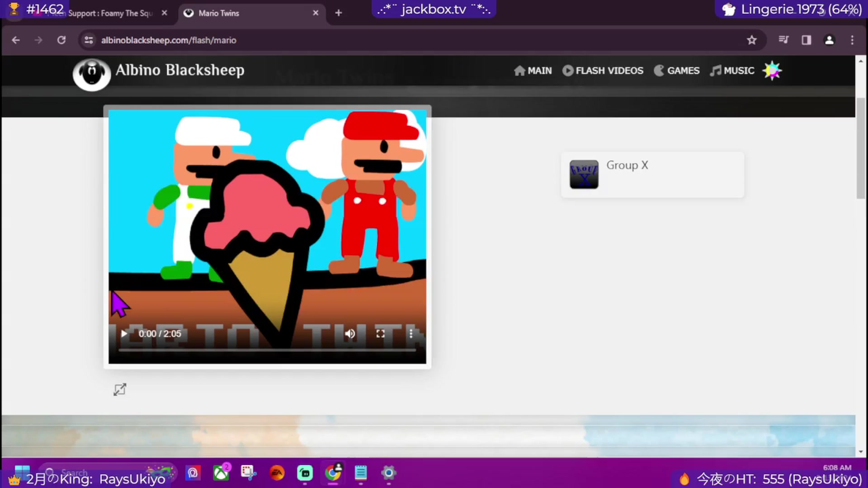Image resolution: width=868 pixels, height=488 pixels.
Task: Click the page vertical scrollbar thumb
Action: click(860, 148)
